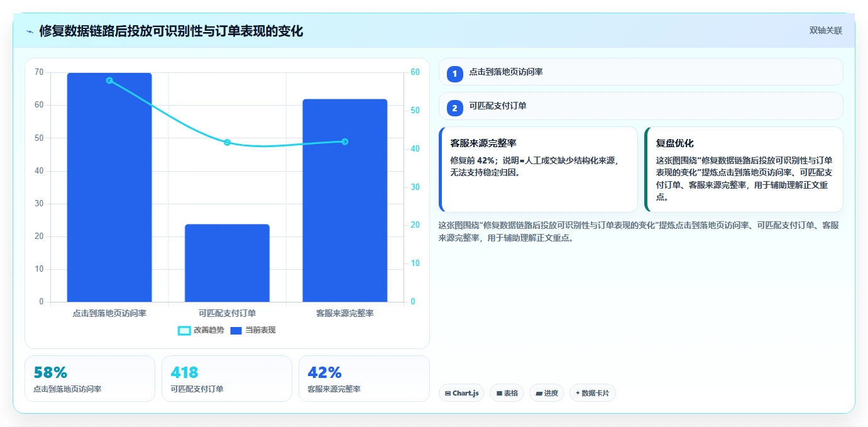
Task: Click the 改善趋势 legend label text
Action: pos(209,330)
